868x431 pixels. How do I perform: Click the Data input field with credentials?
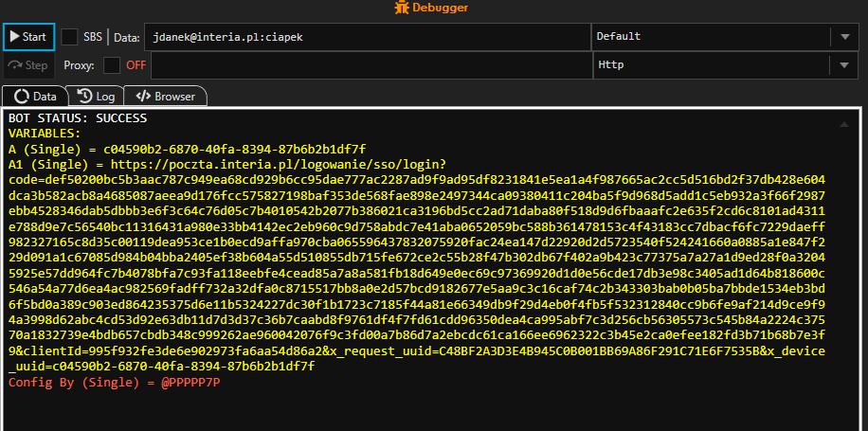click(x=367, y=37)
